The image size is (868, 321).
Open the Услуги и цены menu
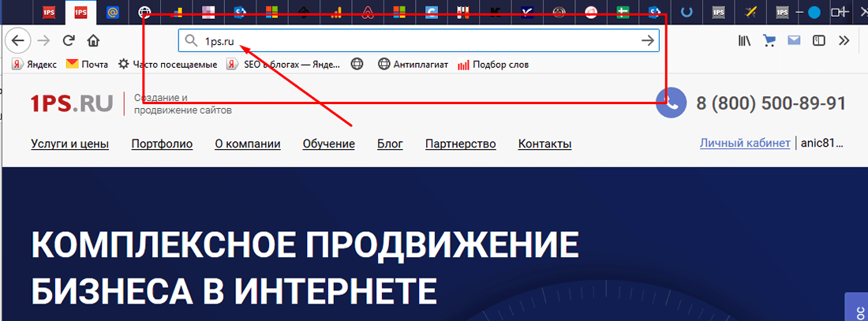click(x=69, y=144)
